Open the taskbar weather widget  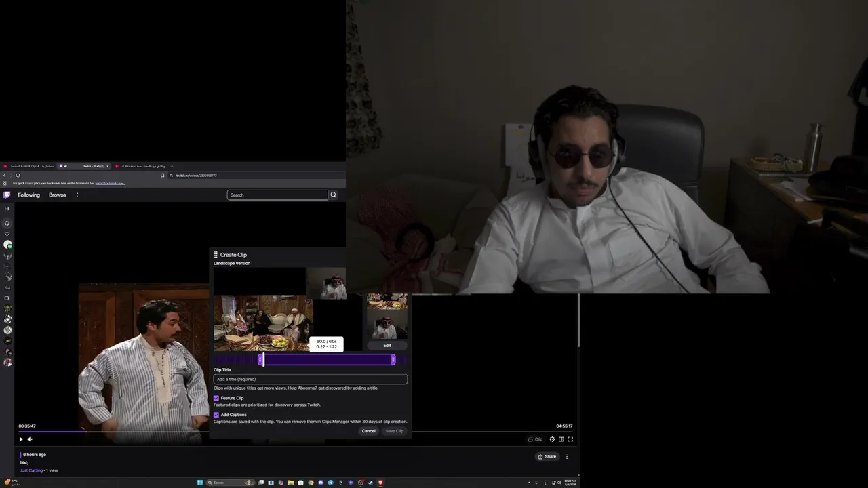click(12, 483)
